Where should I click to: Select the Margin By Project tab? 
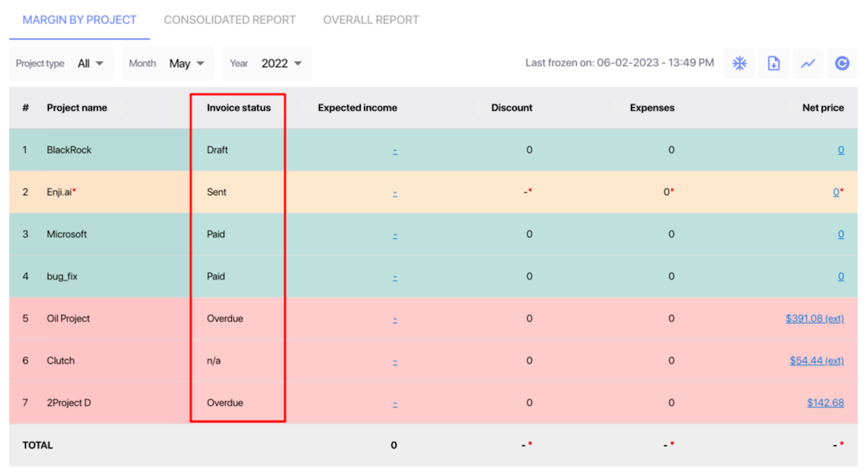79,20
